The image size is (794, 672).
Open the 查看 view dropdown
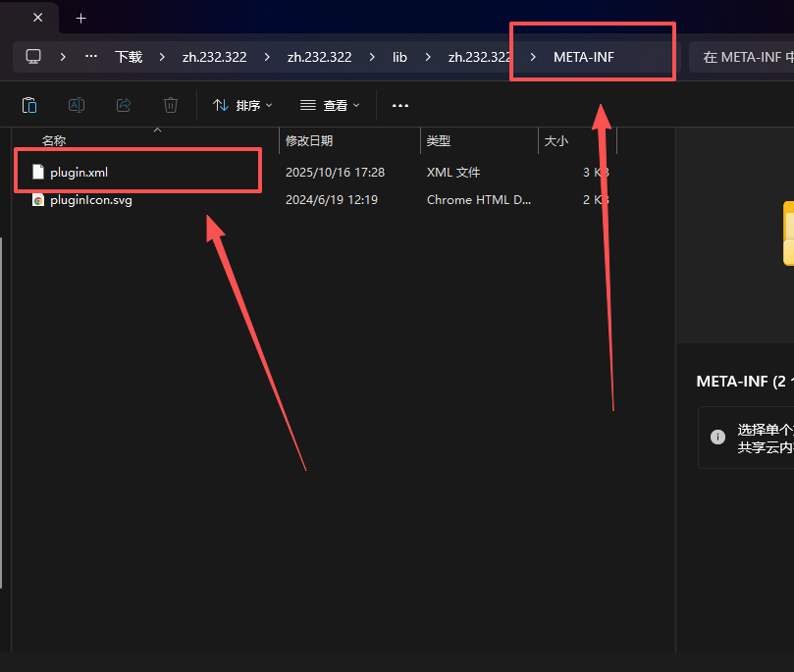[330, 105]
